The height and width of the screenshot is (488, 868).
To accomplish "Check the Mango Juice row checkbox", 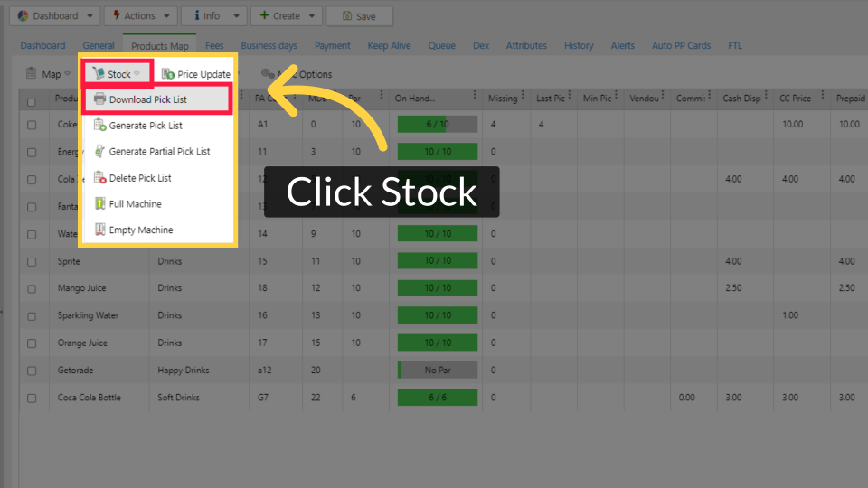I will point(32,289).
